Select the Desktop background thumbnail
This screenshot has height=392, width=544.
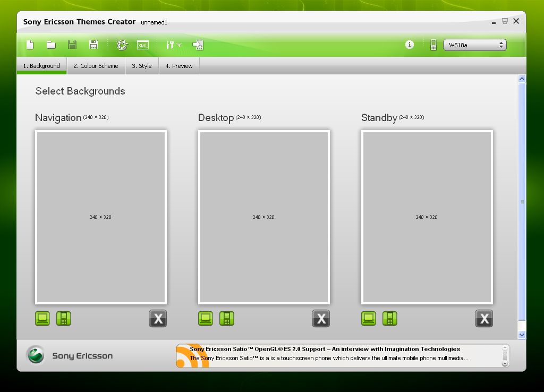click(x=264, y=217)
